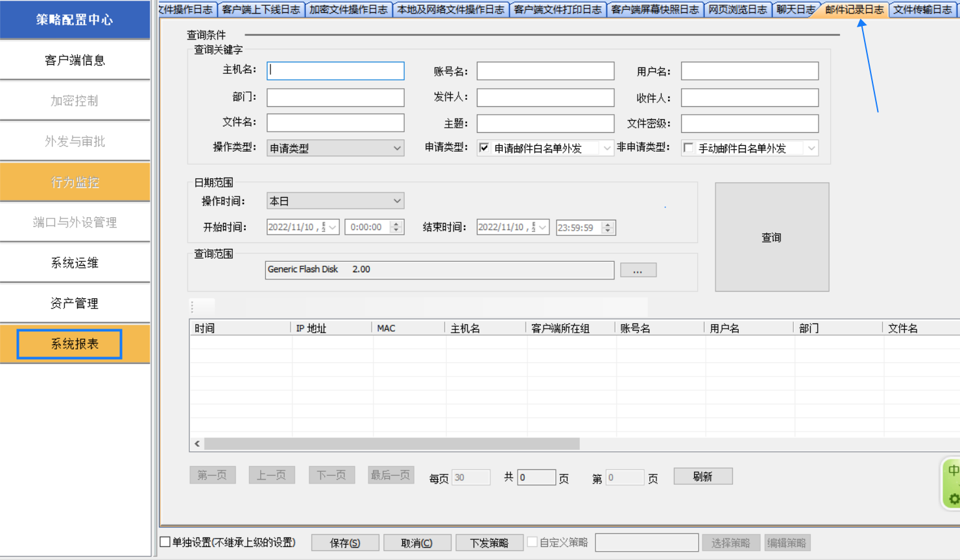Click the horizontal scrollbar thumb under the table
This screenshot has height=560, width=960.
[x=392, y=443]
